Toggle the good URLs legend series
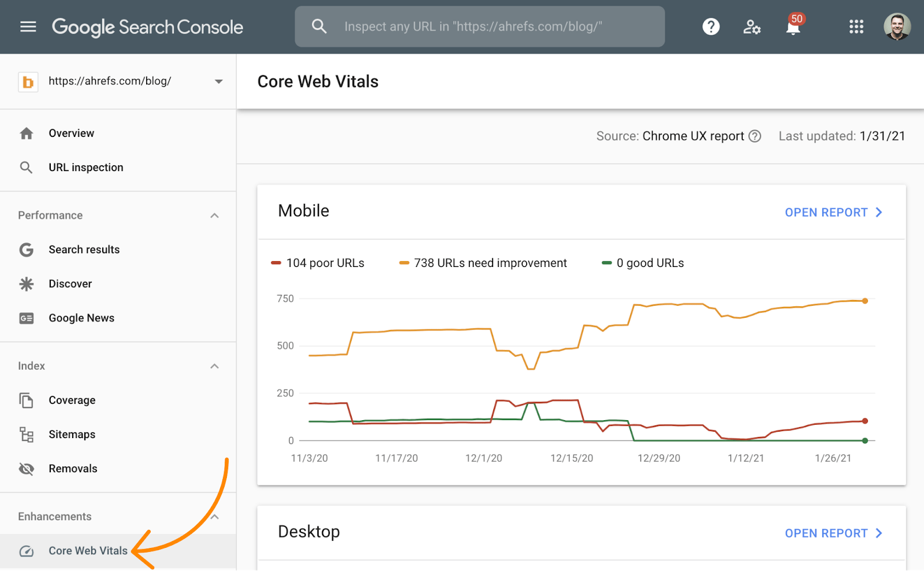 [643, 264]
